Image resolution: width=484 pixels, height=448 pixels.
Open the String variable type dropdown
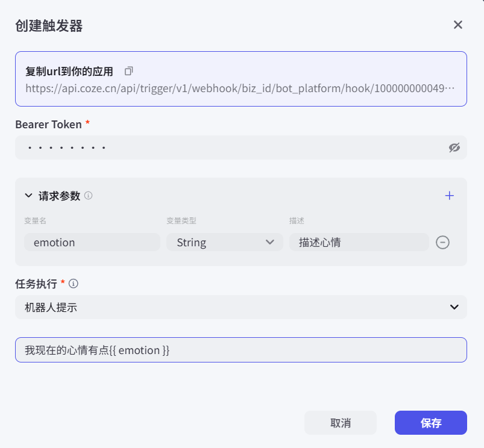click(x=224, y=242)
